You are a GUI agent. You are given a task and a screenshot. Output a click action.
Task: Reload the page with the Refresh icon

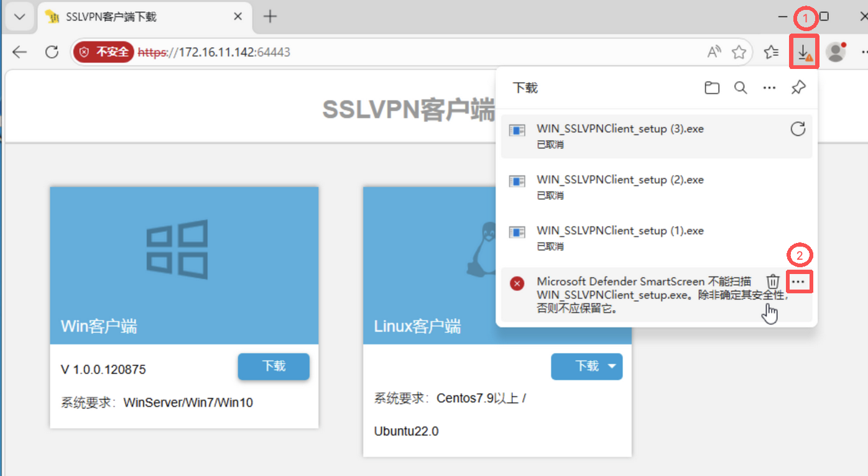tap(52, 52)
